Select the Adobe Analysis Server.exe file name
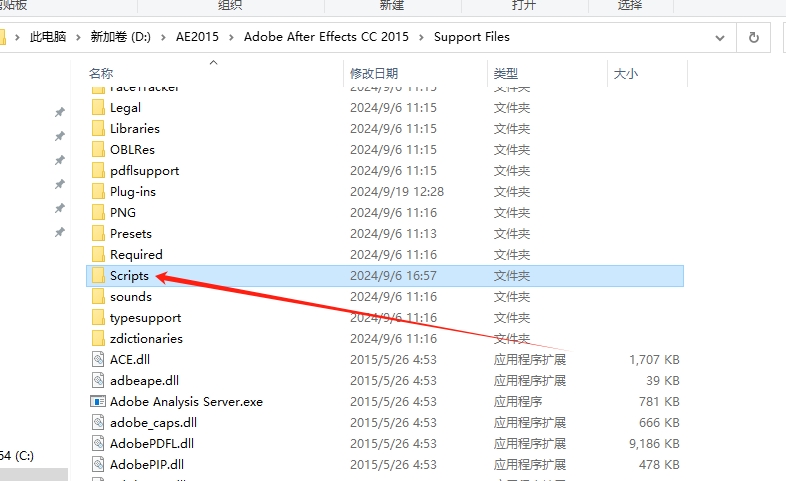The image size is (786, 481). (186, 402)
